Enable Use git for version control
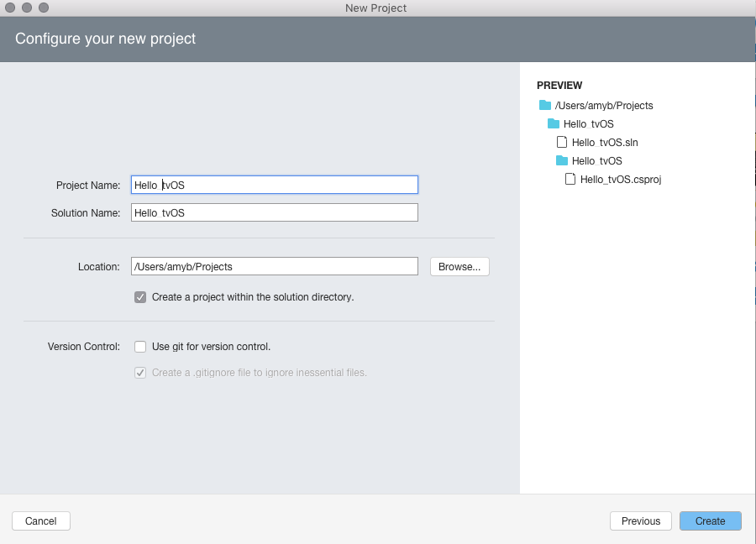The image size is (756, 544). pos(140,347)
